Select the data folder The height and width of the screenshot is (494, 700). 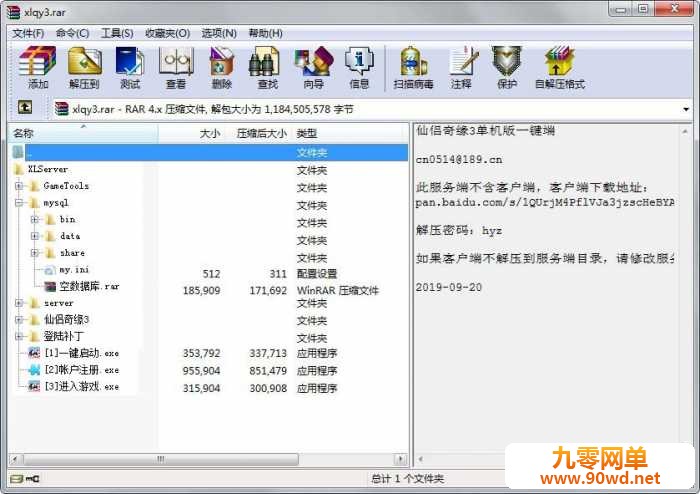70,236
